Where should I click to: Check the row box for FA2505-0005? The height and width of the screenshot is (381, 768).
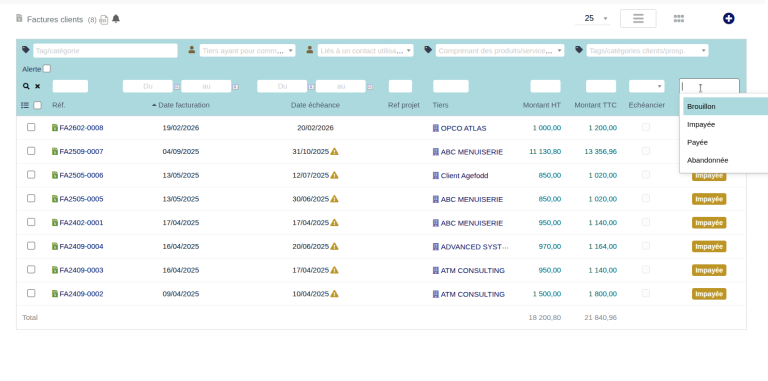point(31,198)
